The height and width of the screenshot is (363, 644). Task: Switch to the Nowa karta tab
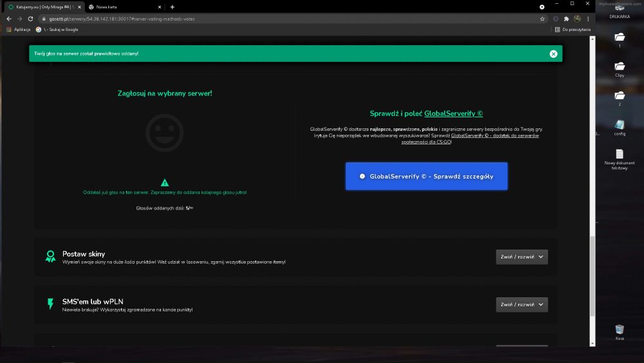124,7
